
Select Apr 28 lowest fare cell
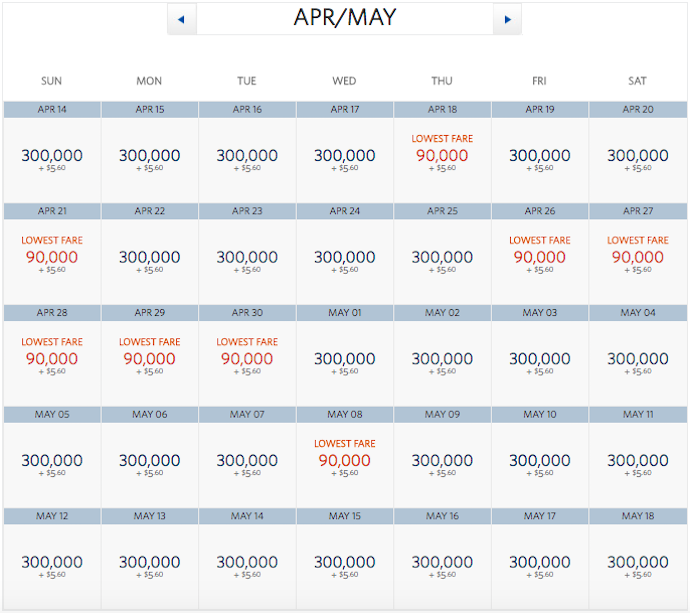pos(52,358)
